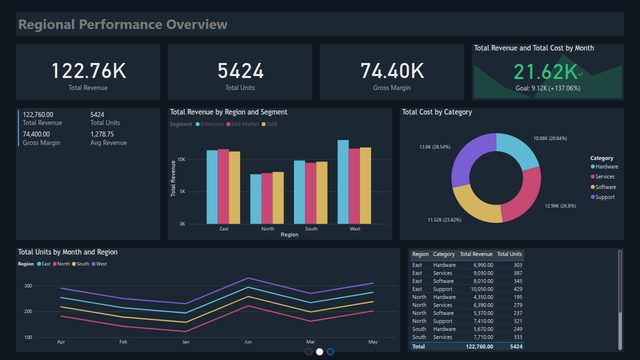Click the SMB segment legend entry
Image resolution: width=640 pixels, height=360 pixels.
269,124
